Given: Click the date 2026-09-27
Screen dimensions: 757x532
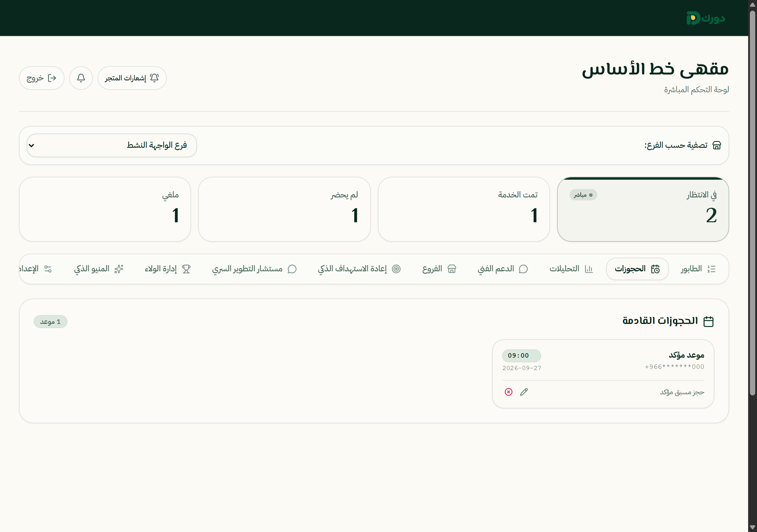Looking at the screenshot, I should tap(522, 368).
